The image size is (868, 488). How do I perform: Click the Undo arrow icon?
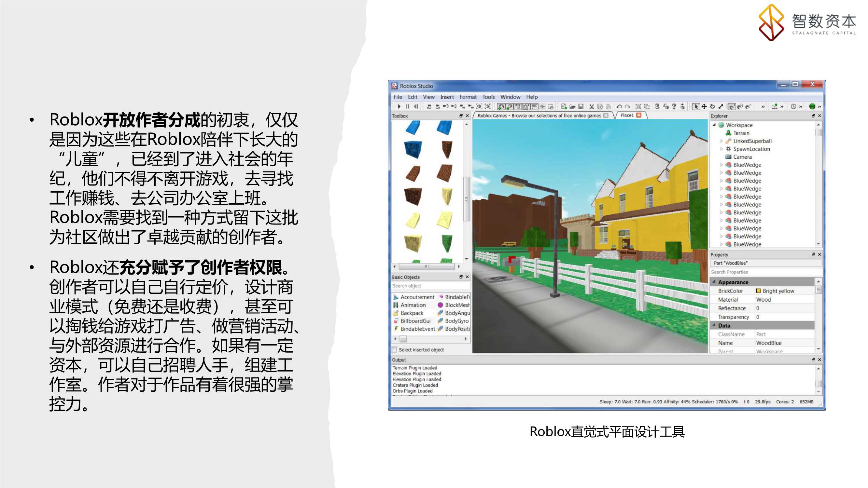tap(619, 107)
